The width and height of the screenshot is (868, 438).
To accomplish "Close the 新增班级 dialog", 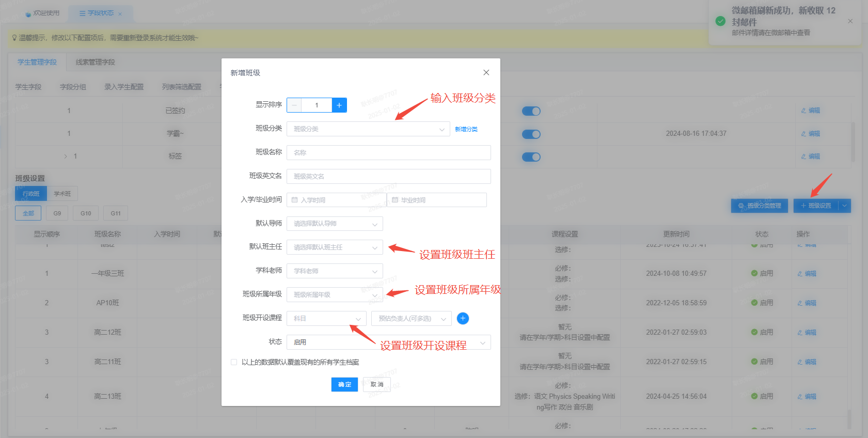I will pyautogui.click(x=486, y=72).
